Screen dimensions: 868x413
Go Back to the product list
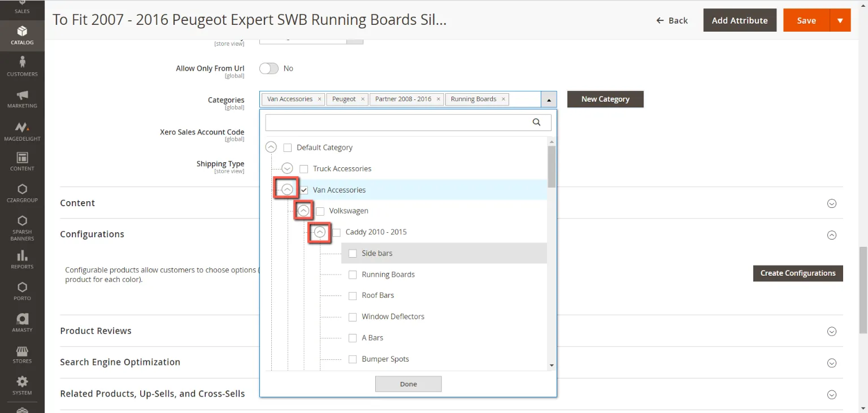coord(672,20)
